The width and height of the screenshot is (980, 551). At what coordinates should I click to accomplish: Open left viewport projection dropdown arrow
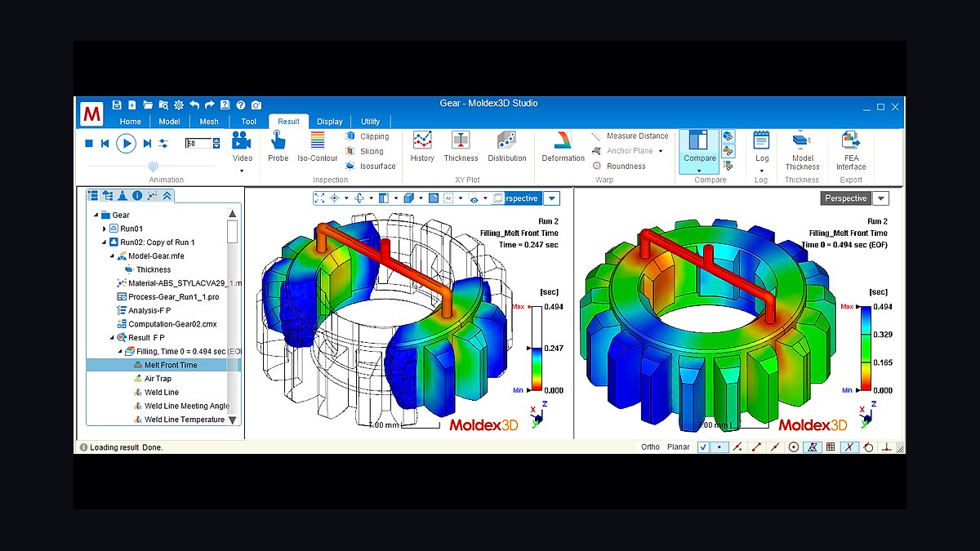tap(551, 198)
